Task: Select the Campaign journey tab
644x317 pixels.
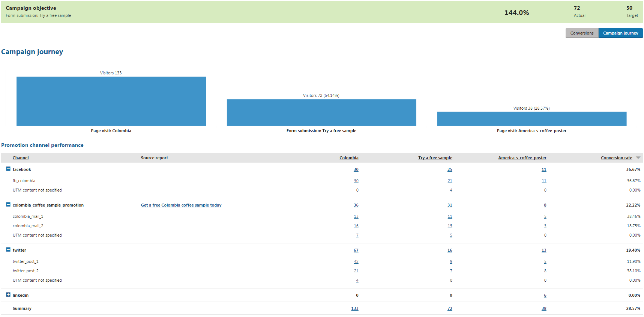Action: click(x=620, y=33)
